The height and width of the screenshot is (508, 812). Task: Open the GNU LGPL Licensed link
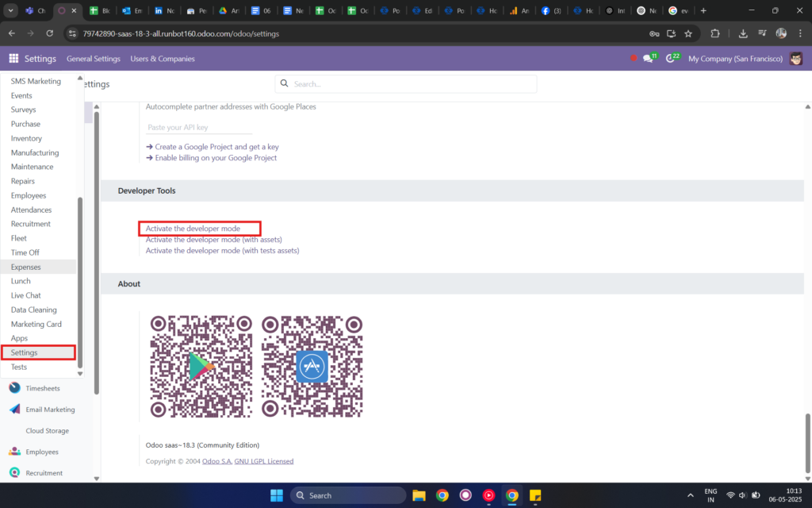click(x=263, y=461)
